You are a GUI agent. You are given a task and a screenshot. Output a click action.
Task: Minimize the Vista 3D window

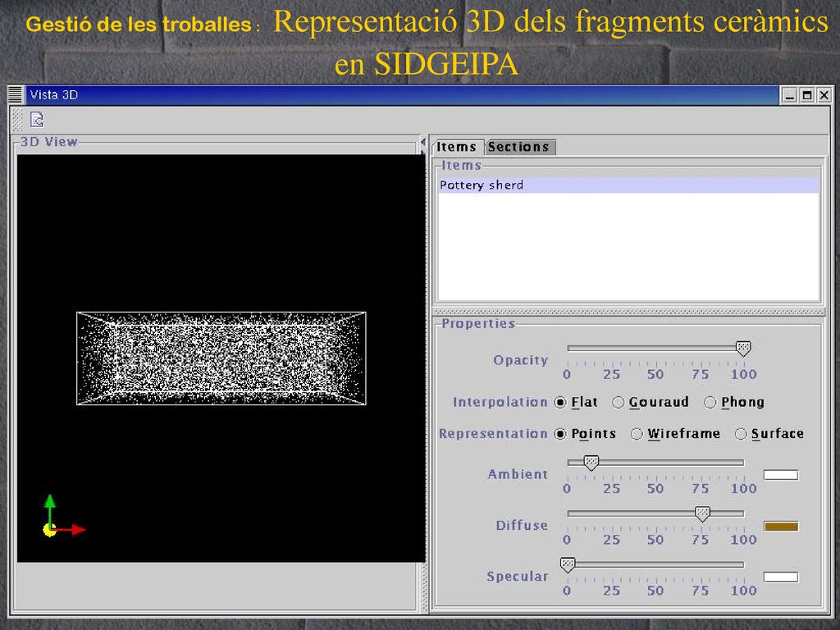(x=789, y=95)
